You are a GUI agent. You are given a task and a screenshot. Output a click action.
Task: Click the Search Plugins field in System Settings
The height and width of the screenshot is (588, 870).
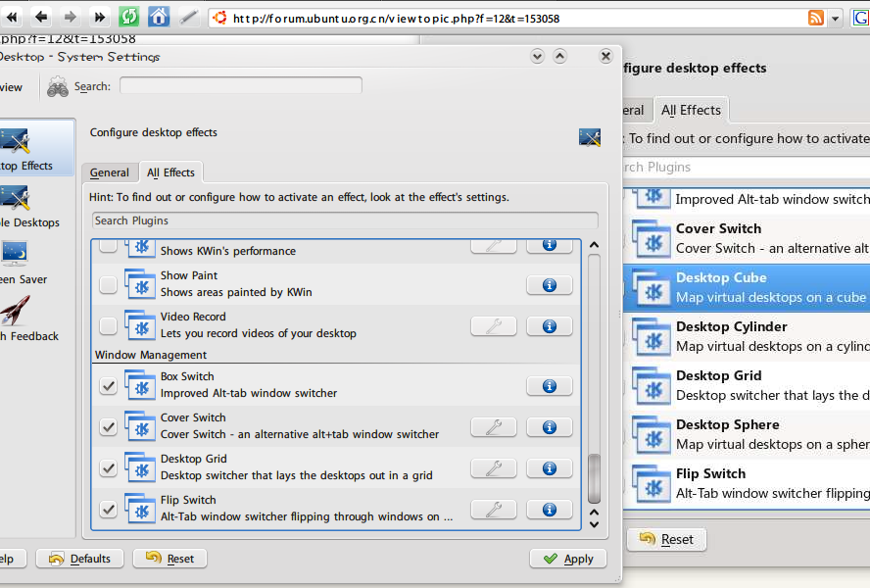345,220
